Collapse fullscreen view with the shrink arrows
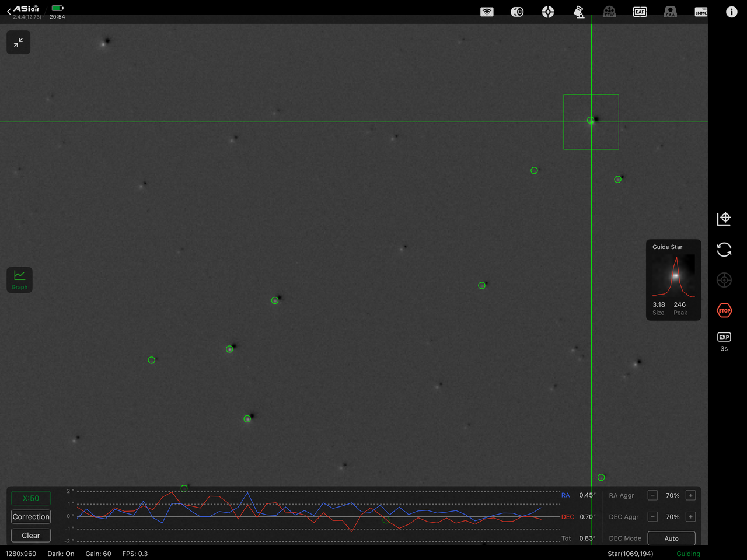 click(18, 42)
